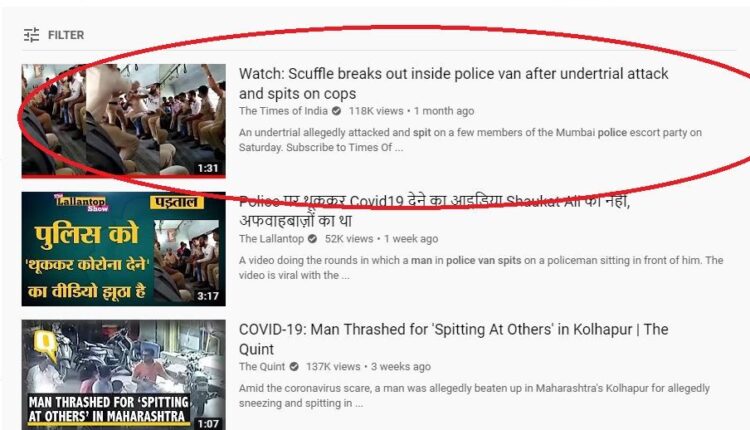Click the 1:31 duration badge

tap(208, 168)
